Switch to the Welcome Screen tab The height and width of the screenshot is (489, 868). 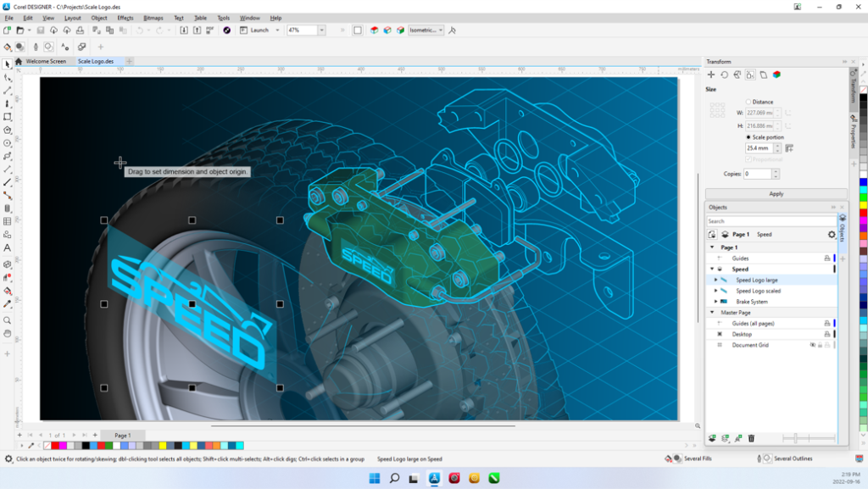coord(45,61)
